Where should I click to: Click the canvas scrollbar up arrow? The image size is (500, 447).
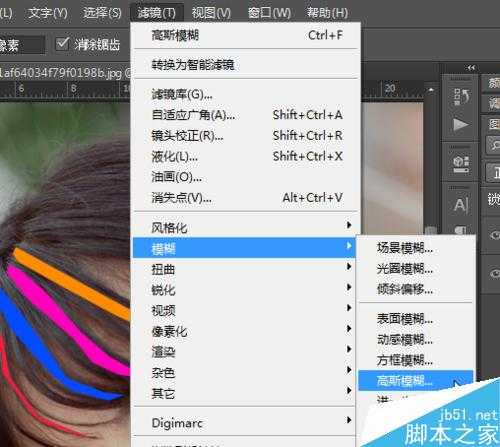tap(431, 90)
